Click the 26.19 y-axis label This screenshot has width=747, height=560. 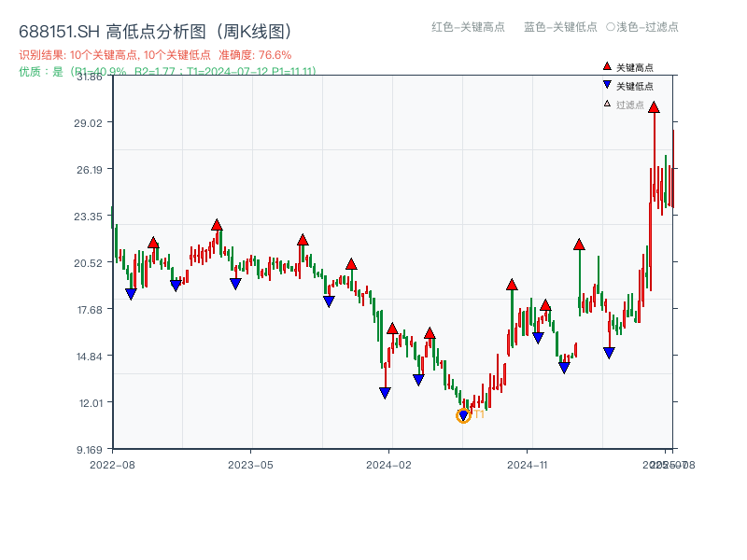89,170
